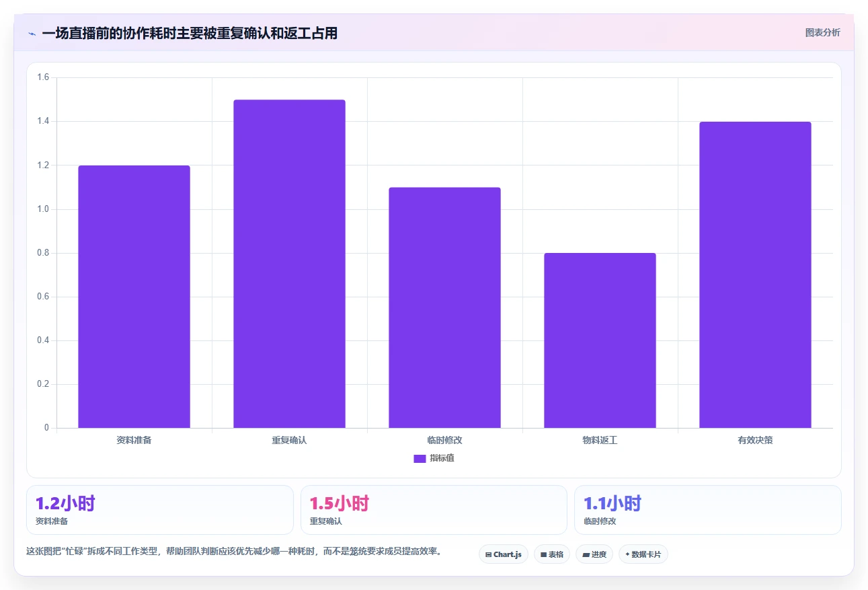Viewport: 868px width, 590px height.
Task: Open the 1.5小时 重复确认 stat card
Action: coord(434,510)
